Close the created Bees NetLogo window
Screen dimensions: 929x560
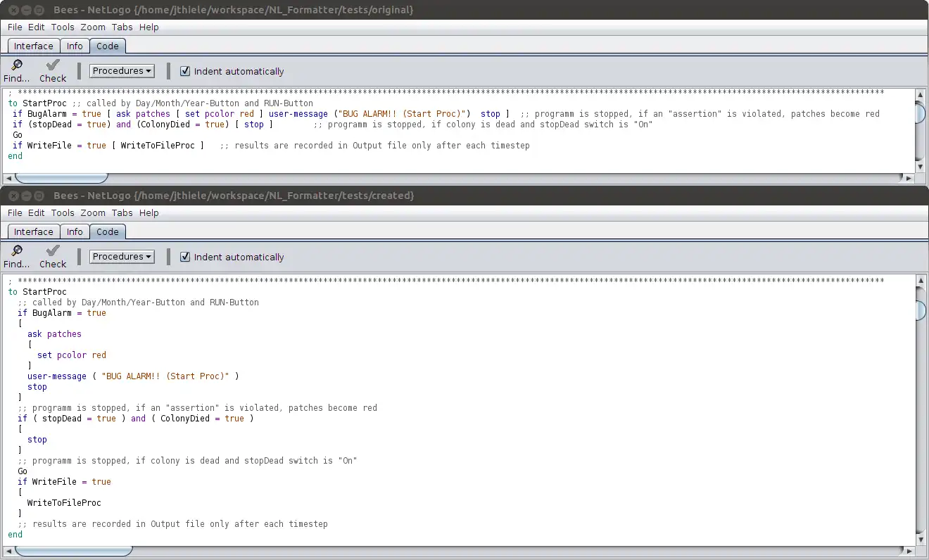point(14,195)
